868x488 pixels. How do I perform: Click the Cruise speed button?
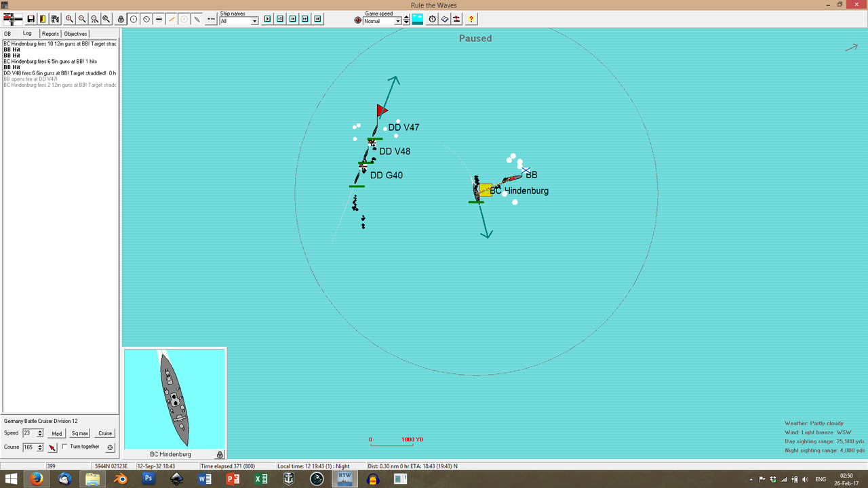[x=104, y=433]
